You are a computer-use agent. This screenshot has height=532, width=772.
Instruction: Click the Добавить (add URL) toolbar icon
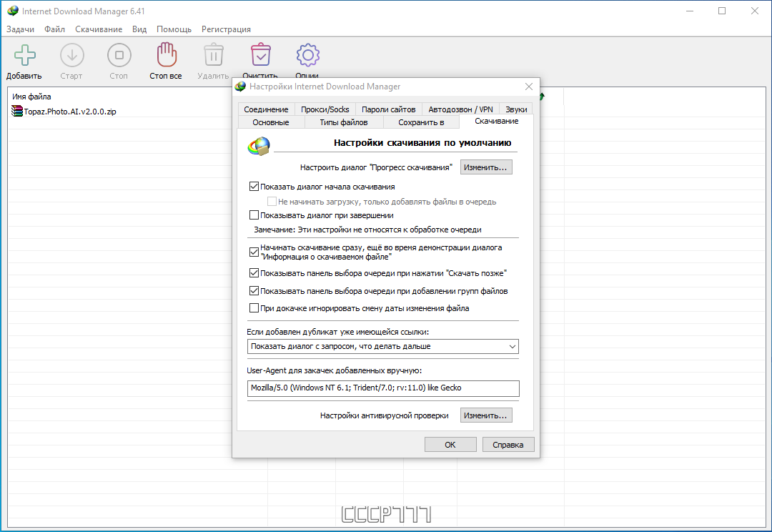24,55
